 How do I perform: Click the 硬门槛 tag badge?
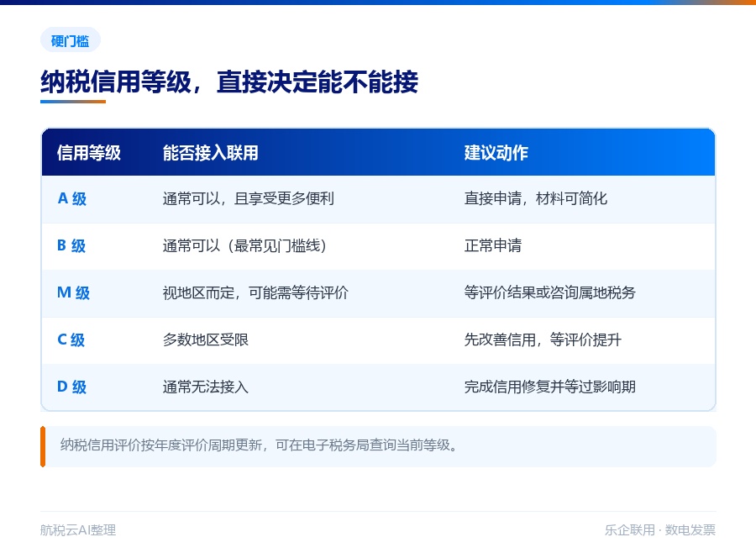click(71, 40)
